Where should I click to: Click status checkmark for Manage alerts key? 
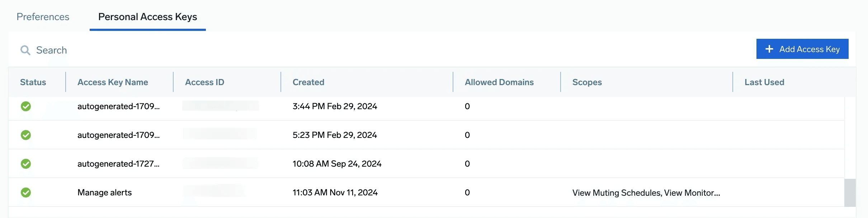point(26,193)
